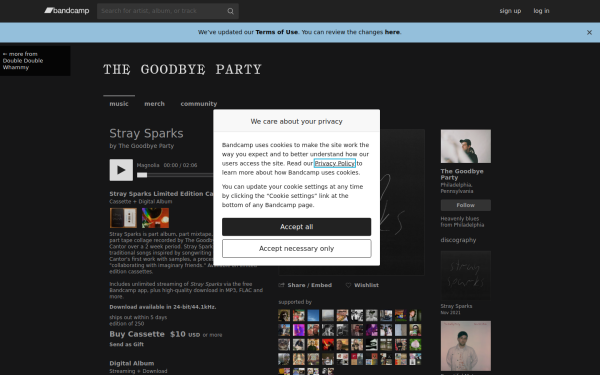Viewport: 600px width, 375px height.
Task: Click the Digital Album heading
Action: pos(132,363)
